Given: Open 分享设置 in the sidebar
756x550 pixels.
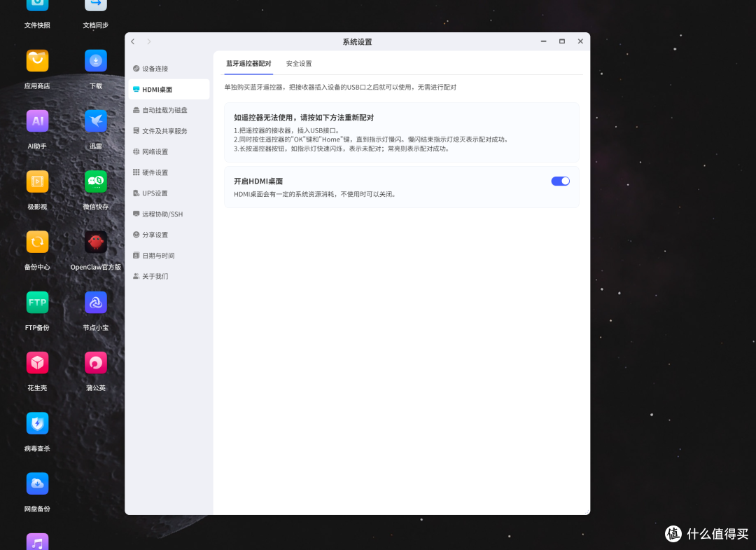Looking at the screenshot, I should 169,235.
